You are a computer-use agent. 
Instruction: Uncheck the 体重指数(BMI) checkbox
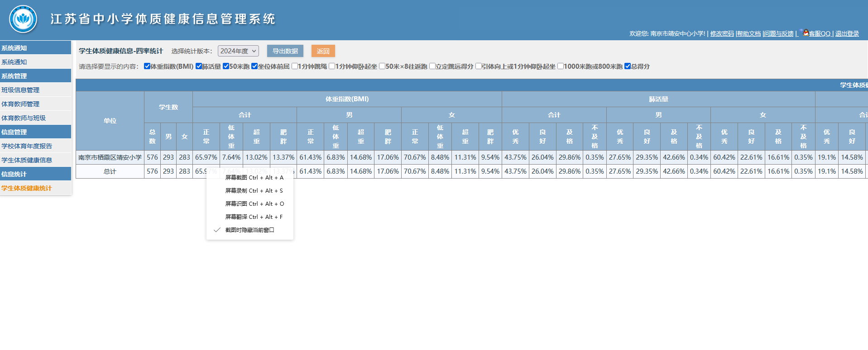click(x=147, y=66)
